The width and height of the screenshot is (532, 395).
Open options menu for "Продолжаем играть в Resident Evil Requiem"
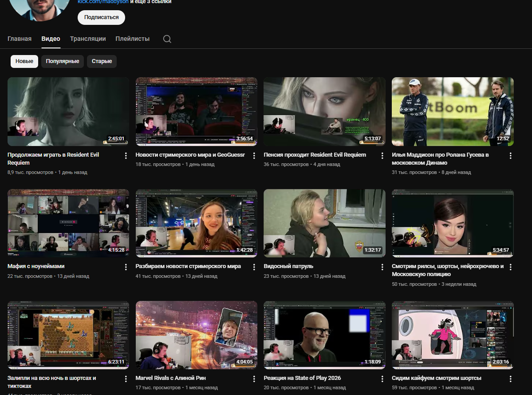click(126, 155)
